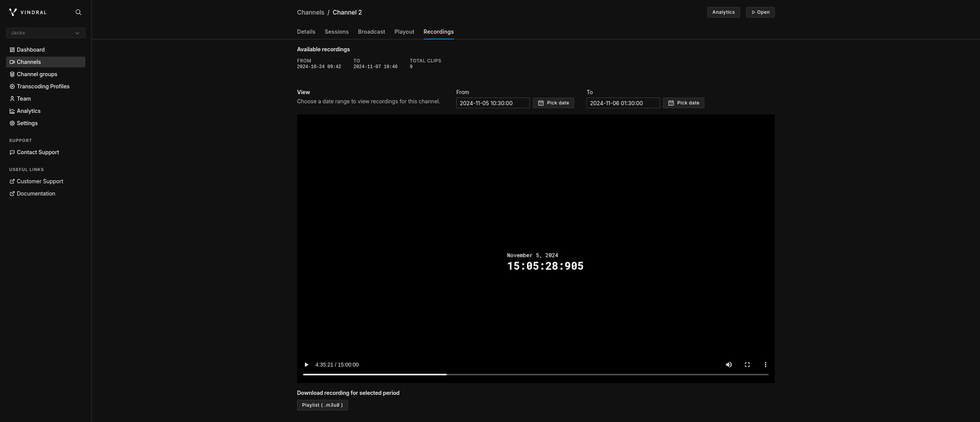Open Customer Support external link
The height and width of the screenshot is (422, 980).
pyautogui.click(x=46, y=181)
